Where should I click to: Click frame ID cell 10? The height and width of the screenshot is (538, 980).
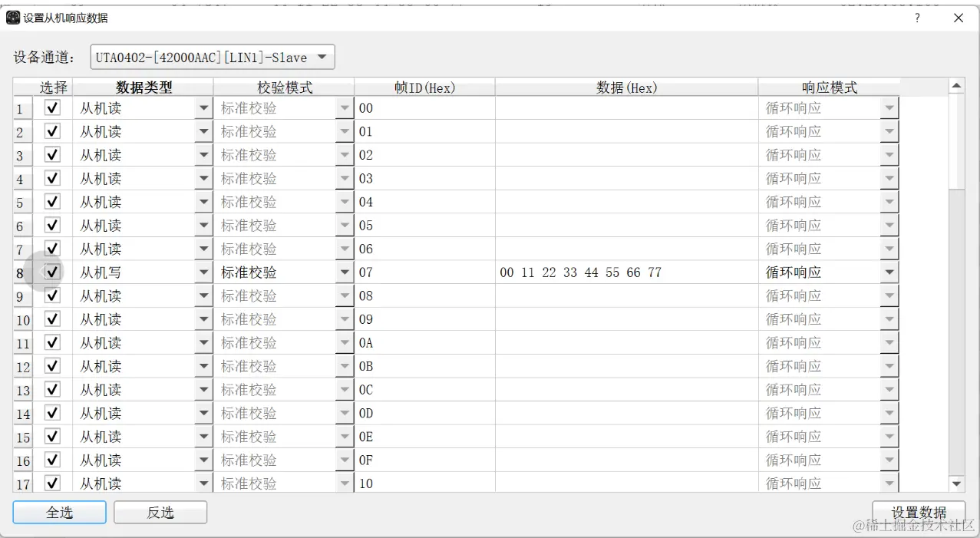point(424,483)
